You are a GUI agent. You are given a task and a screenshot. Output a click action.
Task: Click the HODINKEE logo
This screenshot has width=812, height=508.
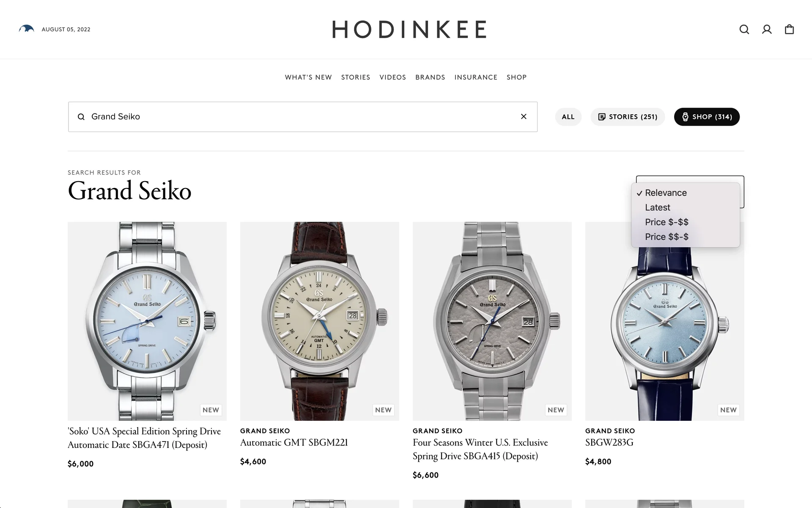coord(409,29)
